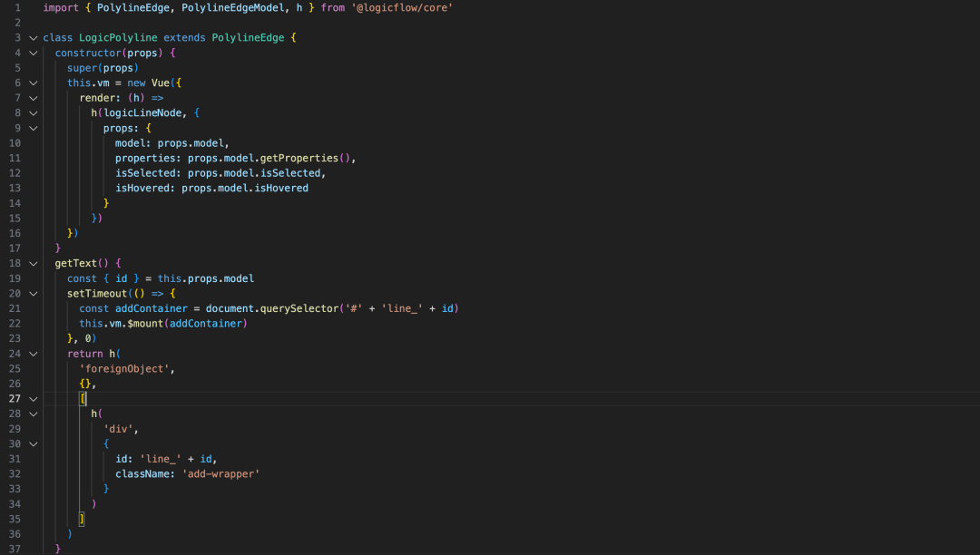Fold the render arrow function on line 7
980x555 pixels.
click(x=34, y=98)
